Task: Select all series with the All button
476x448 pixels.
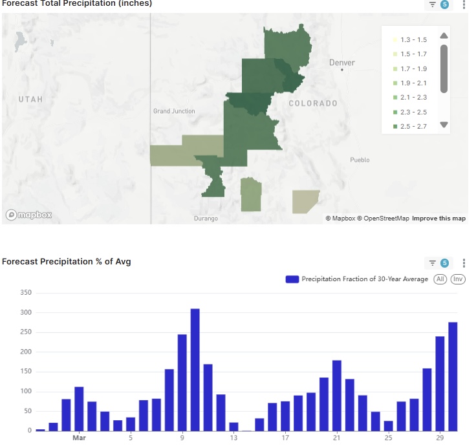Action: click(x=440, y=279)
